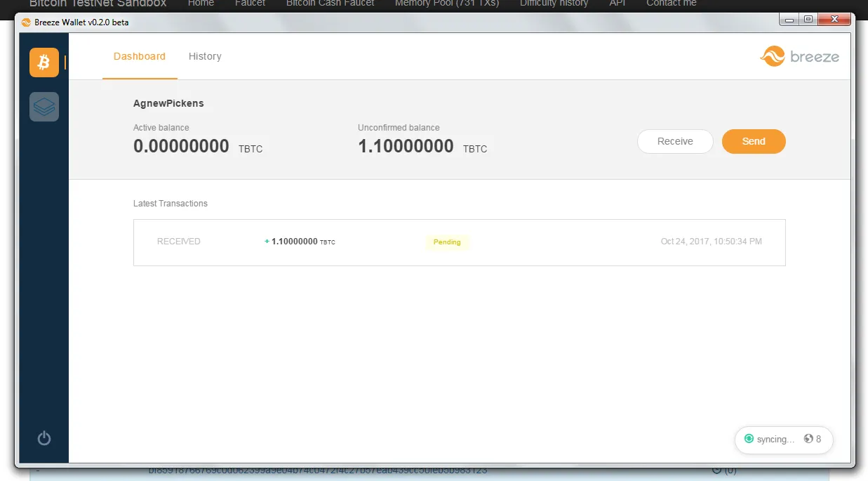The width and height of the screenshot is (868, 481).
Task: Minimize the Breeze Wallet window
Action: [x=789, y=20]
